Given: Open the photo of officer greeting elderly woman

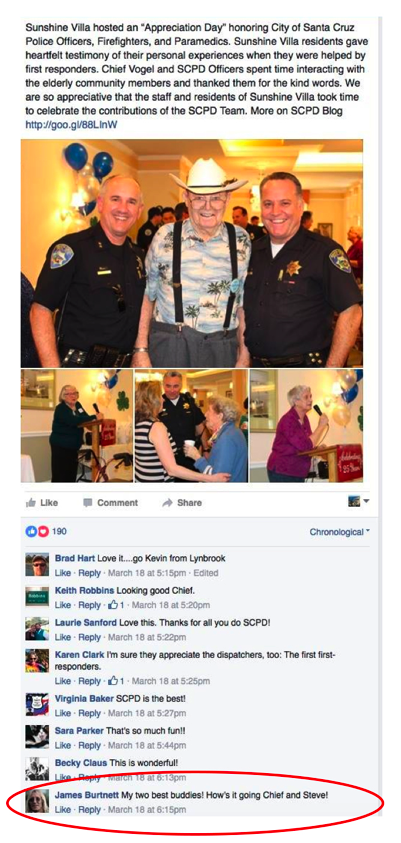Looking at the screenshot, I should pos(191,425).
